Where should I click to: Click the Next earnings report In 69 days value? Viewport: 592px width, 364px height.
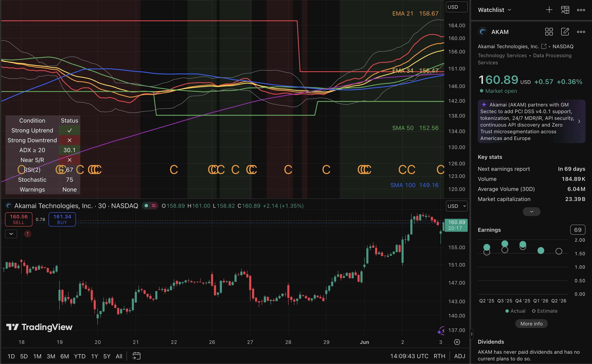(x=571, y=169)
